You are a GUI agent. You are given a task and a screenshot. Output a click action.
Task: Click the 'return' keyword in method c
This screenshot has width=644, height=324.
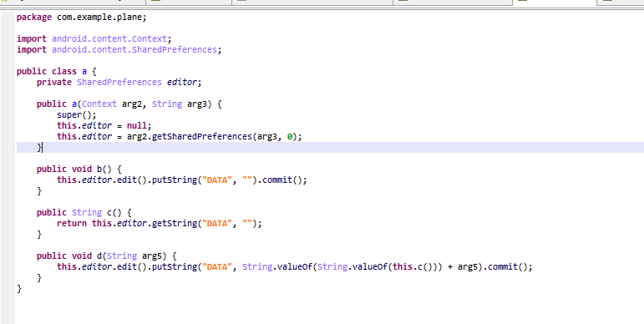(x=72, y=224)
